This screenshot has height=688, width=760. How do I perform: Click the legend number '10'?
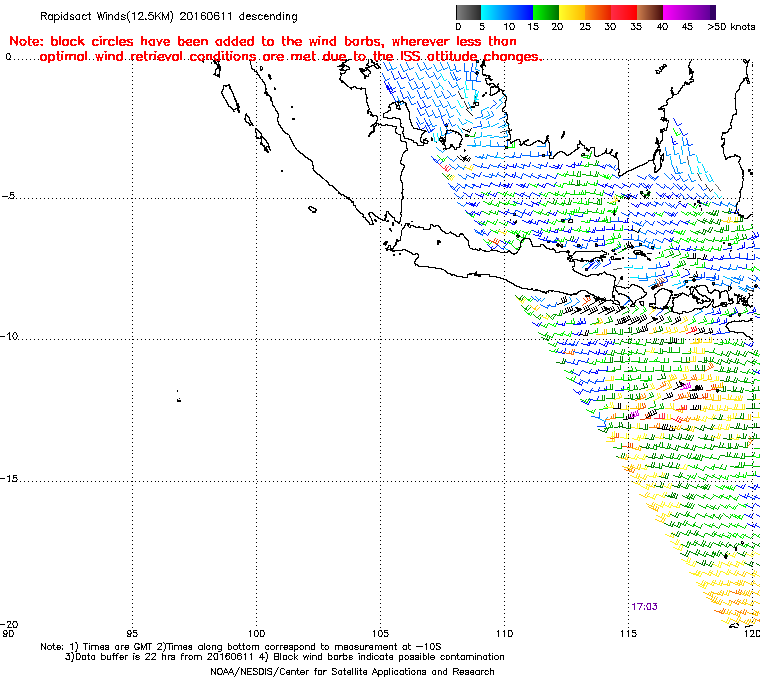click(509, 27)
